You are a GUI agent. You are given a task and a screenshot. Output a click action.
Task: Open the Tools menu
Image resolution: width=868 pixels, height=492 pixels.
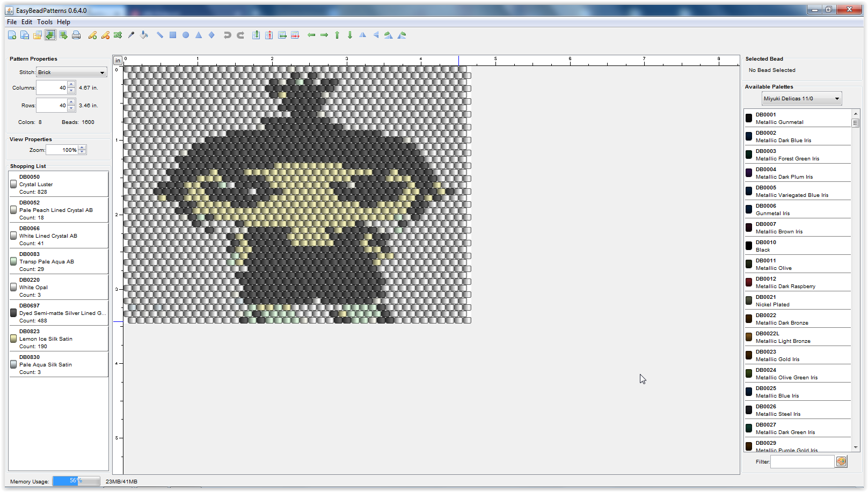click(x=45, y=22)
